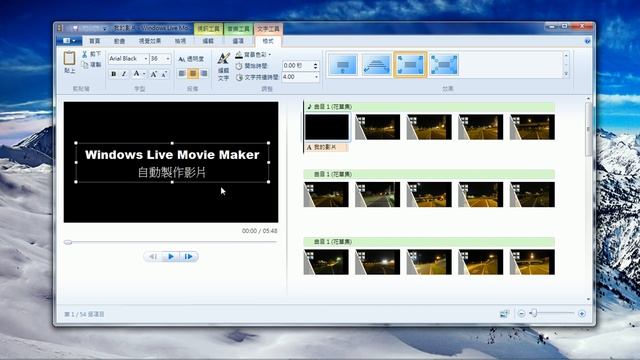The height and width of the screenshot is (360, 640).
Task: Open the Edit (編輯) video tools tab
Action: click(208, 41)
